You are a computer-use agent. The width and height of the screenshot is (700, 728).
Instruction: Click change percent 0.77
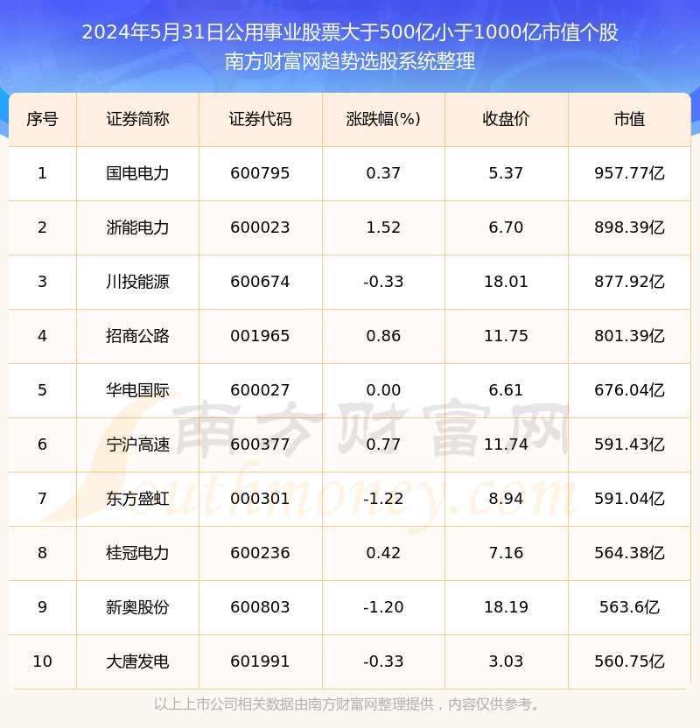tap(383, 444)
